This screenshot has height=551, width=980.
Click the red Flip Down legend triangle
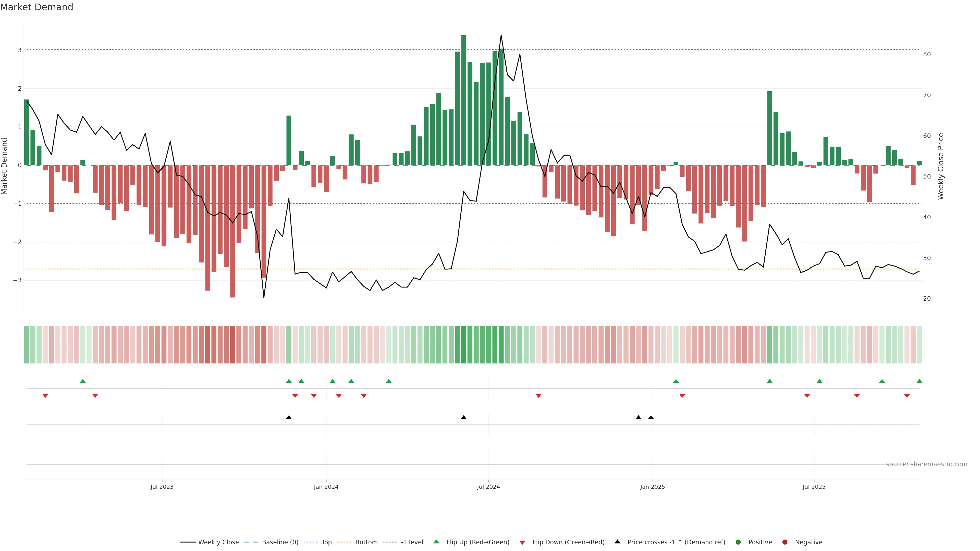point(522,542)
